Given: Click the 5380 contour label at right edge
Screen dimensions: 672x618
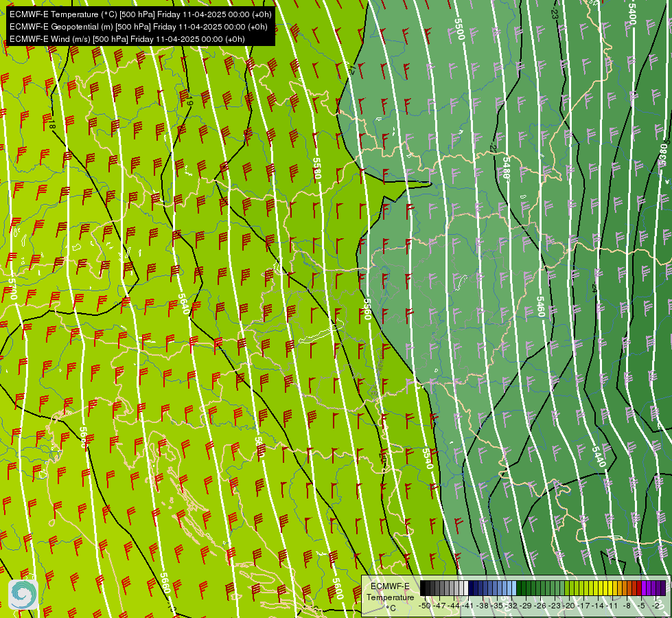Looking at the screenshot, I should click(x=664, y=155).
